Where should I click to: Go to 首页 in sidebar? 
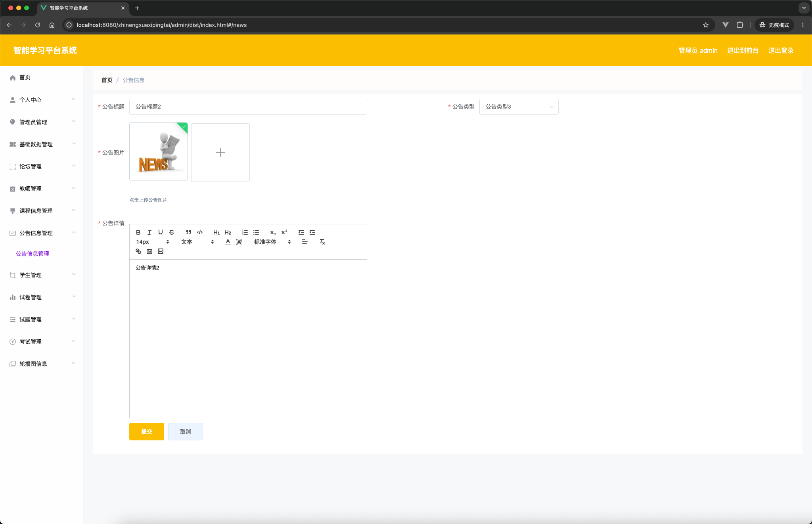pos(42,78)
